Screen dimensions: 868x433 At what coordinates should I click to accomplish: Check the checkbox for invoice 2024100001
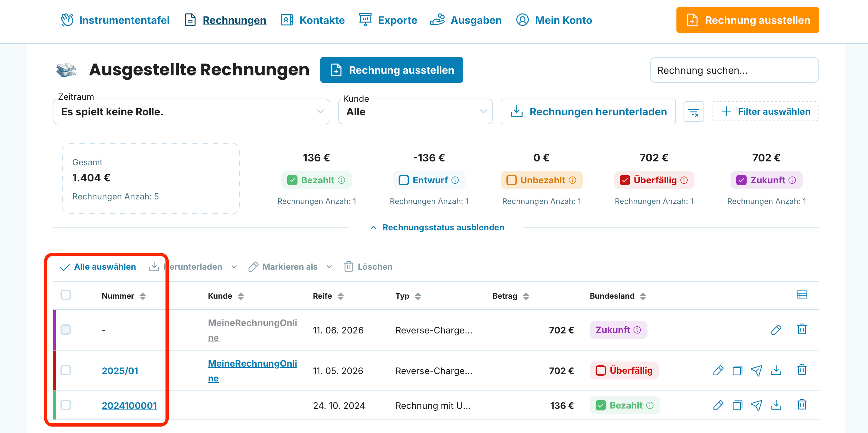point(65,405)
